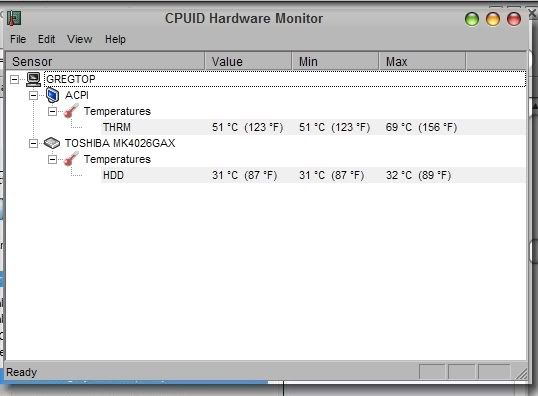Collapse ACPI Temperatures node
The width and height of the screenshot is (538, 396).
[x=52, y=112]
